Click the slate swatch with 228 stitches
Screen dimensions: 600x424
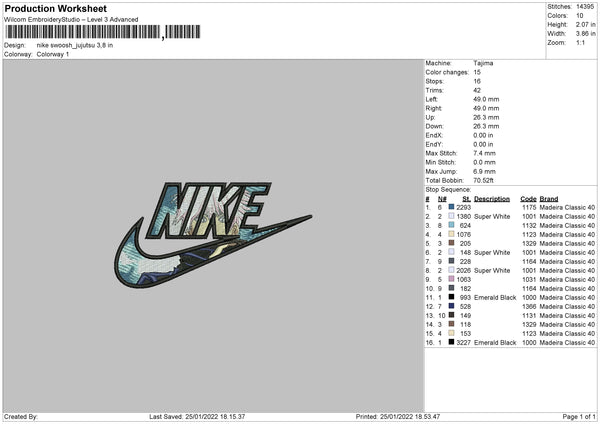pos(451,261)
